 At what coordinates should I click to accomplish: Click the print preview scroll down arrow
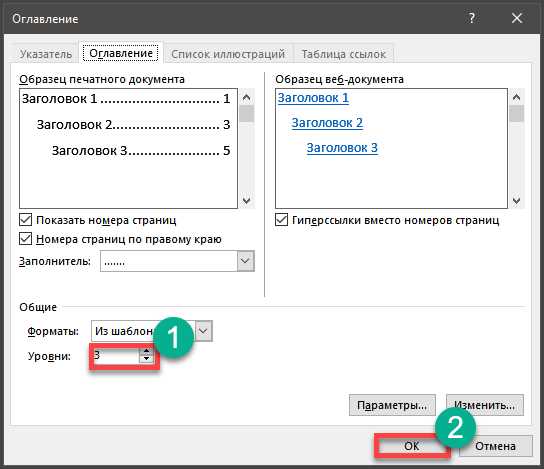click(x=246, y=200)
